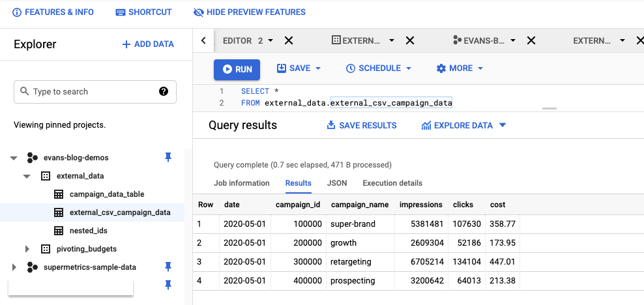Image resolution: width=644 pixels, height=305 pixels.
Task: Collapse the evans-blog-demos project tree
Action: (14, 158)
